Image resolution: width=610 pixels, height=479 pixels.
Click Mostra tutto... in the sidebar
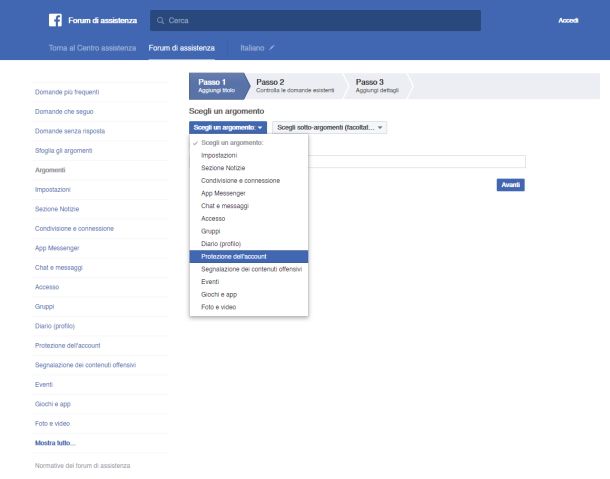55,443
